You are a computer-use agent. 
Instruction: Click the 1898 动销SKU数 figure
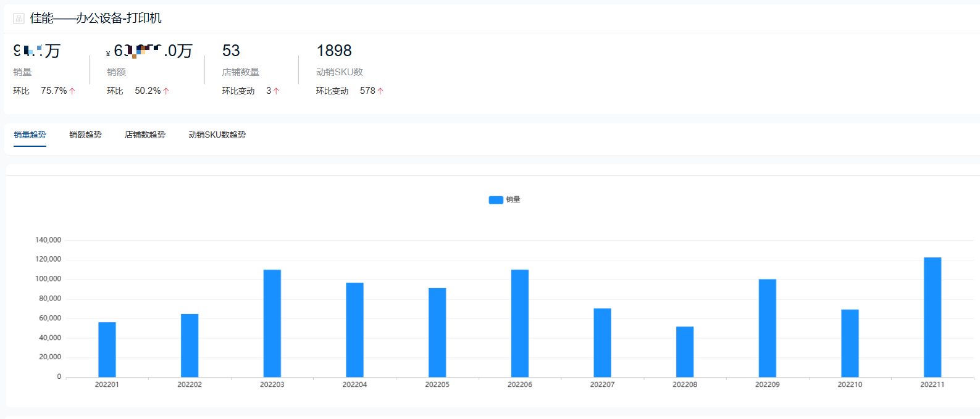pos(334,51)
